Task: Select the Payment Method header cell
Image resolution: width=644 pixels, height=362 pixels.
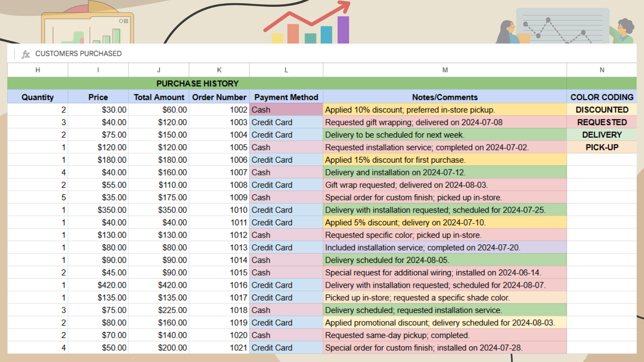Action: click(x=286, y=97)
